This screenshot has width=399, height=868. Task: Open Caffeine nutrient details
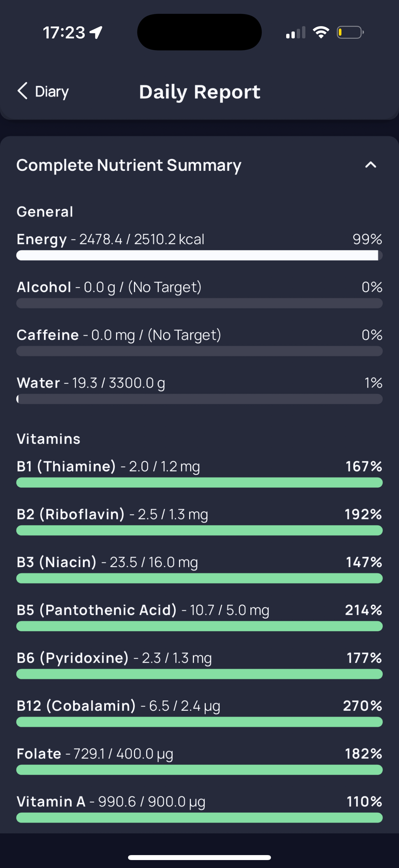(199, 342)
